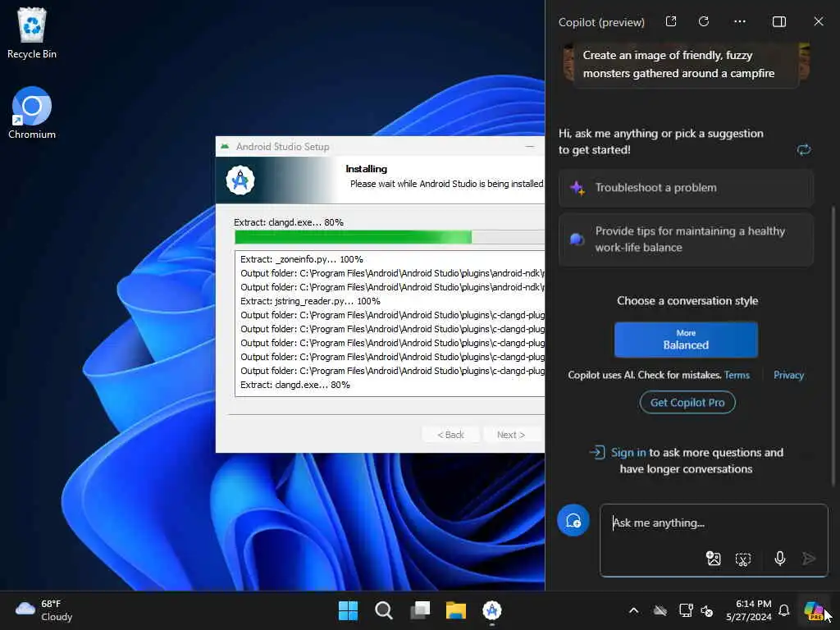
Task: Select the campfire monsters image suggestion
Action: (x=686, y=64)
